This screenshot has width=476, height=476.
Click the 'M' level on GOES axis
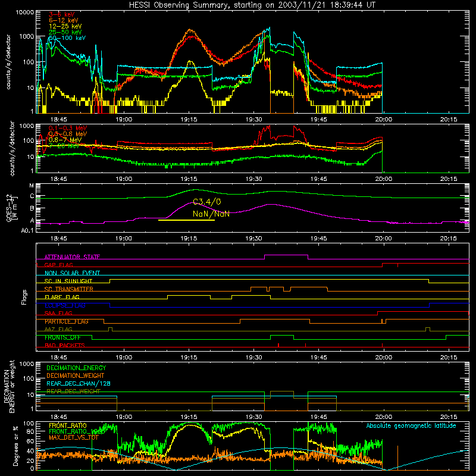point(32,186)
